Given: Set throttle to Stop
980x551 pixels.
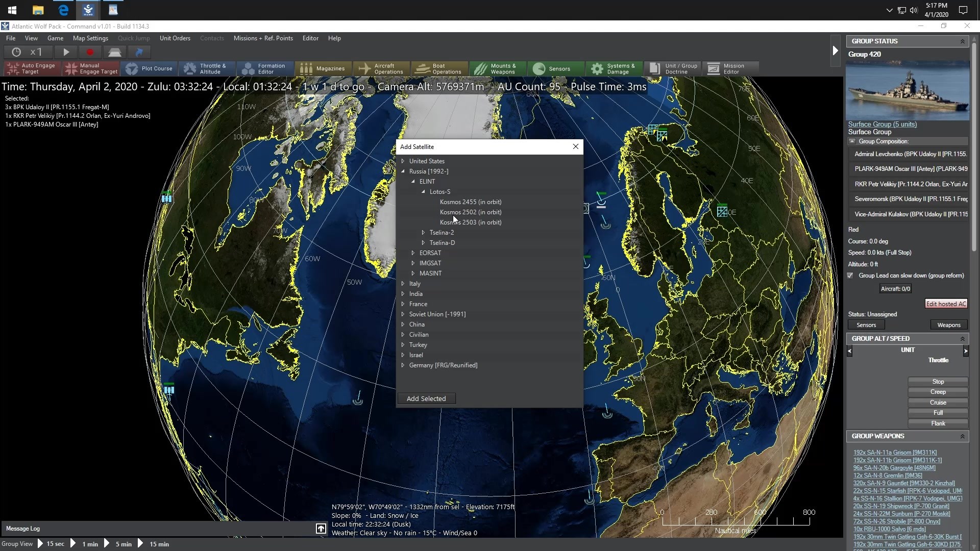Looking at the screenshot, I should (x=938, y=382).
